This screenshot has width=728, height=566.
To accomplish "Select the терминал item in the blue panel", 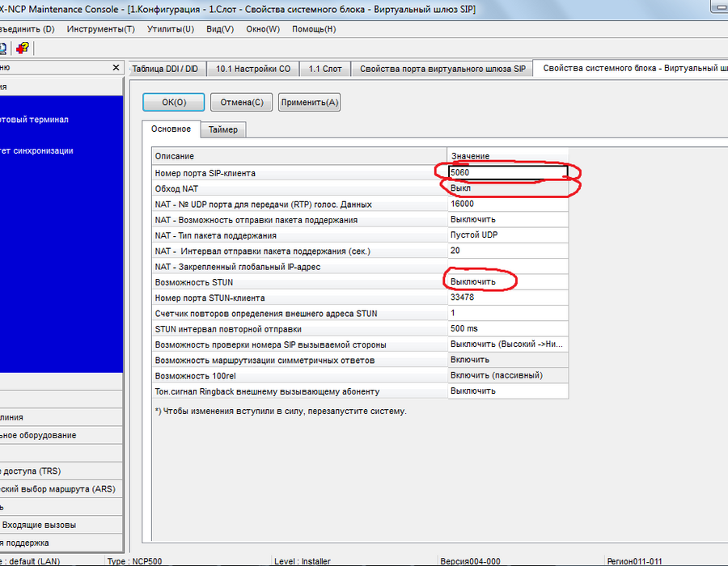I will [34, 120].
